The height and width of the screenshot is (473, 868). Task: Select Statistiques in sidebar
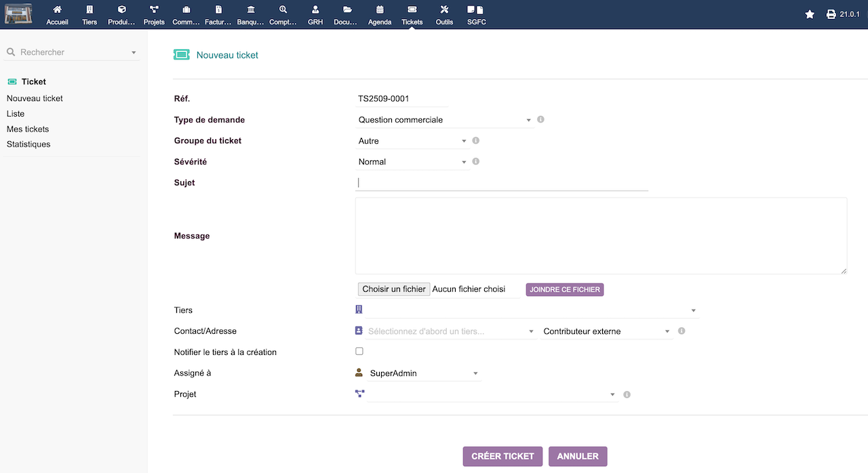(28, 144)
